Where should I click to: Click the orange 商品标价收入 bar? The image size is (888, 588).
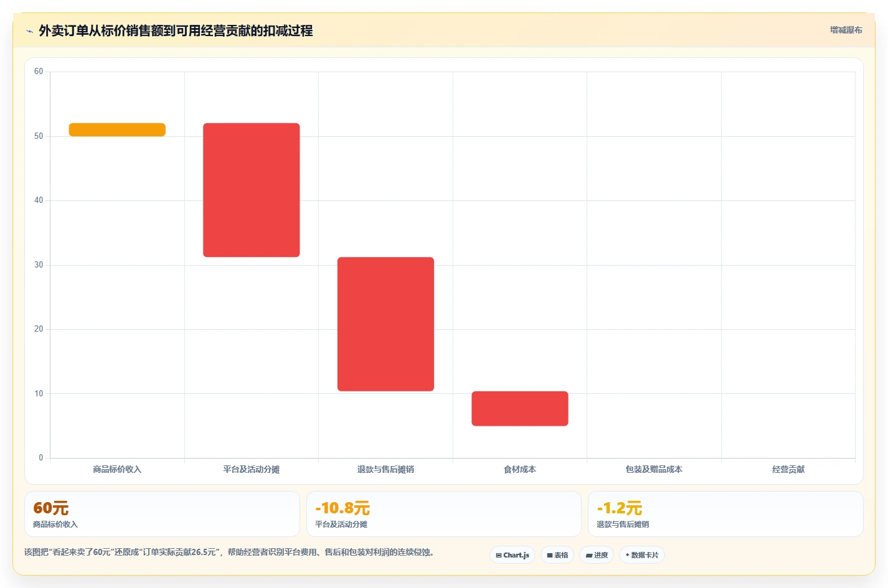tap(117, 129)
